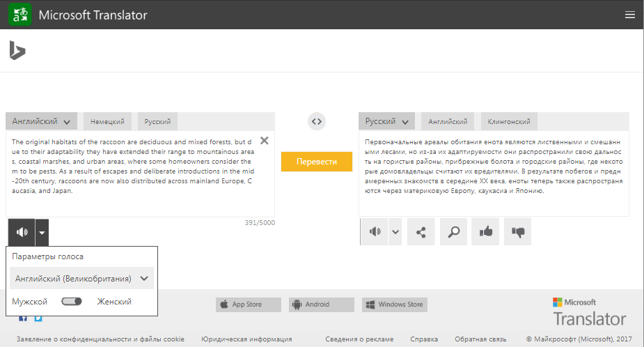Open source voice options arrow
The height and width of the screenshot is (347, 644).
tap(42, 232)
